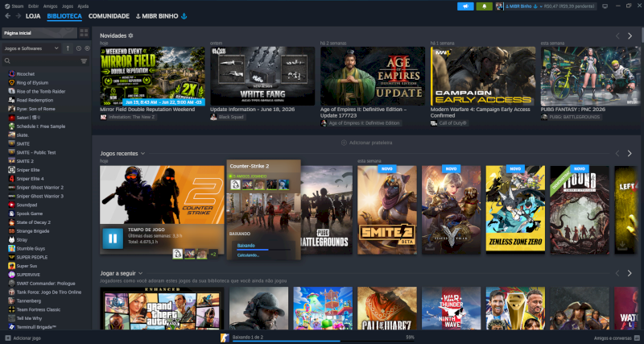Select Rise of the Tomb Raider
The height and width of the screenshot is (344, 644).
click(x=41, y=91)
